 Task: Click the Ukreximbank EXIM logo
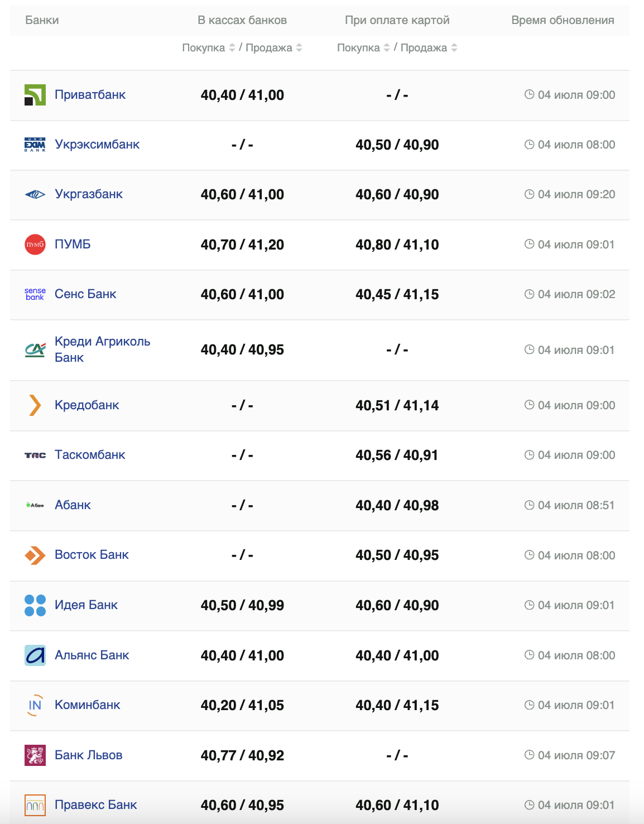coord(35,145)
